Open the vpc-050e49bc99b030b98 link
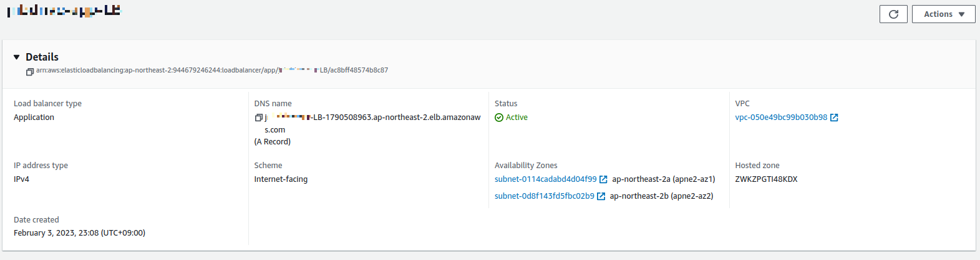980x260 pixels. coord(781,117)
